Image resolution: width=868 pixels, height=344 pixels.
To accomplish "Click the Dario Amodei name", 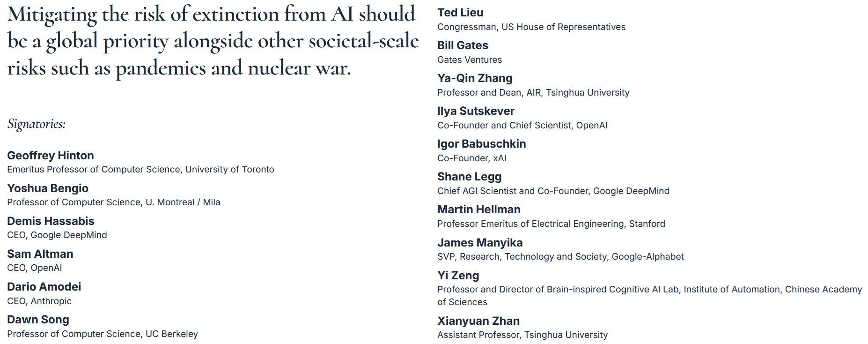I will pos(44,286).
